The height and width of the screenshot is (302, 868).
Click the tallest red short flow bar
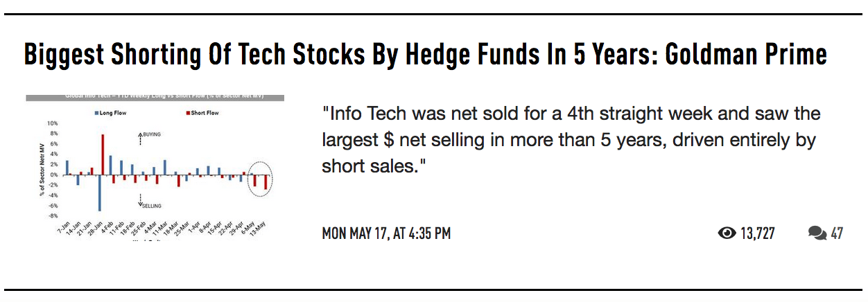point(103,154)
